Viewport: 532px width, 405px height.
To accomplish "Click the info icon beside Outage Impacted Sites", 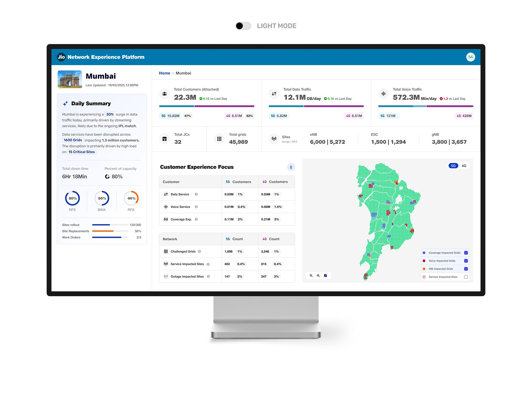I will 208,276.
